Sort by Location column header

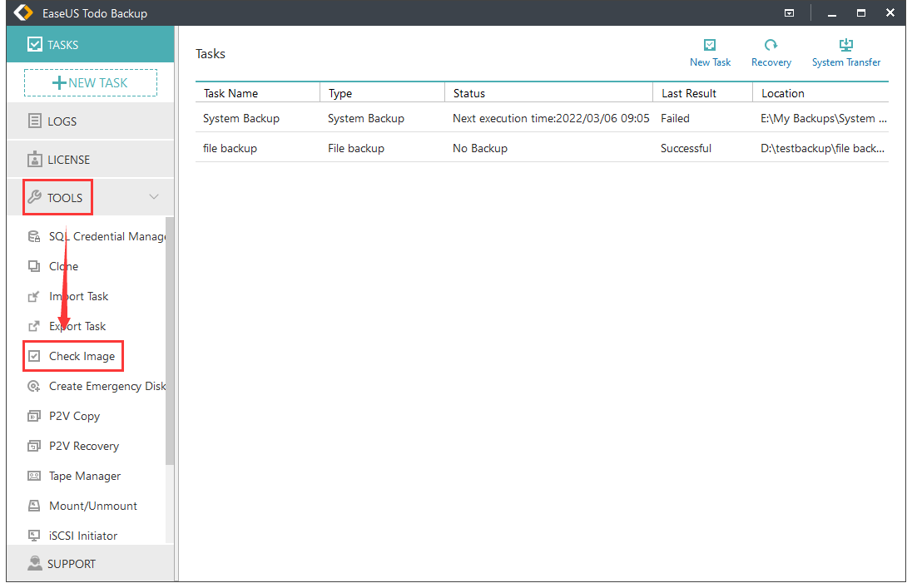point(820,93)
